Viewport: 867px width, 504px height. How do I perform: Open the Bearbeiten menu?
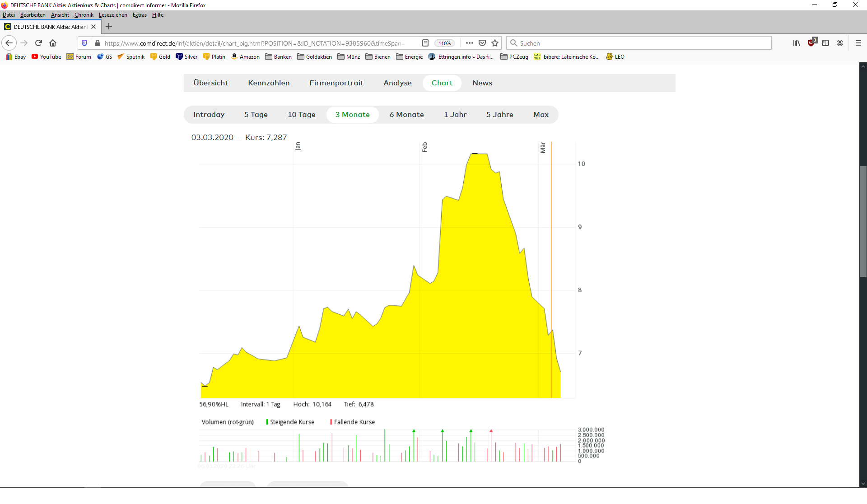[x=33, y=15]
